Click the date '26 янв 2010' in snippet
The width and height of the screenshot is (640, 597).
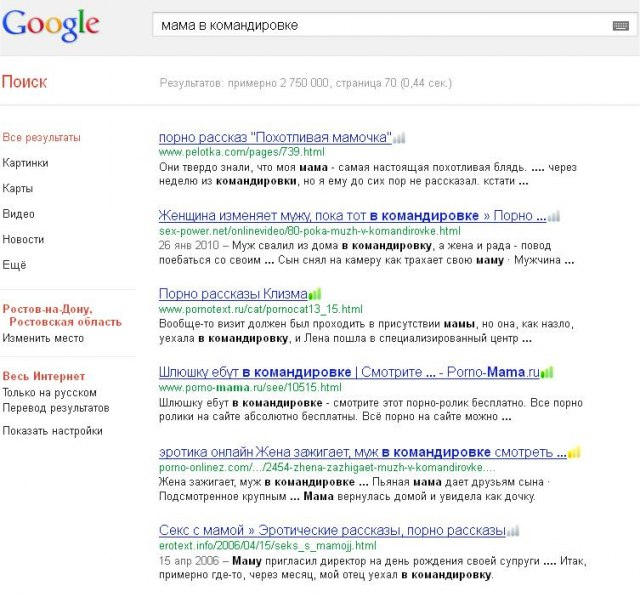pyautogui.click(x=189, y=246)
